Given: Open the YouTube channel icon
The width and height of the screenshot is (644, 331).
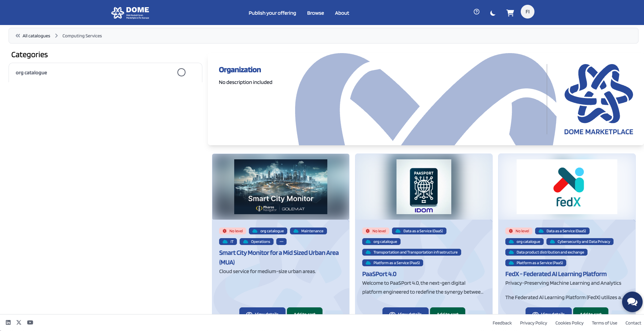Looking at the screenshot, I should point(30,322).
